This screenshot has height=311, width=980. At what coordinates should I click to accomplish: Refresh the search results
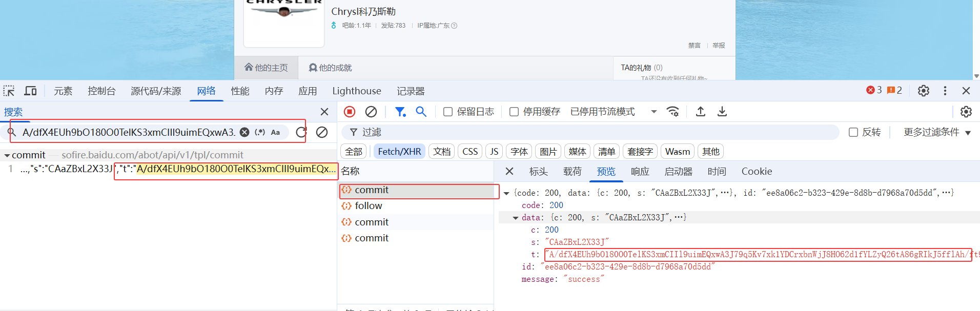pyautogui.click(x=301, y=132)
